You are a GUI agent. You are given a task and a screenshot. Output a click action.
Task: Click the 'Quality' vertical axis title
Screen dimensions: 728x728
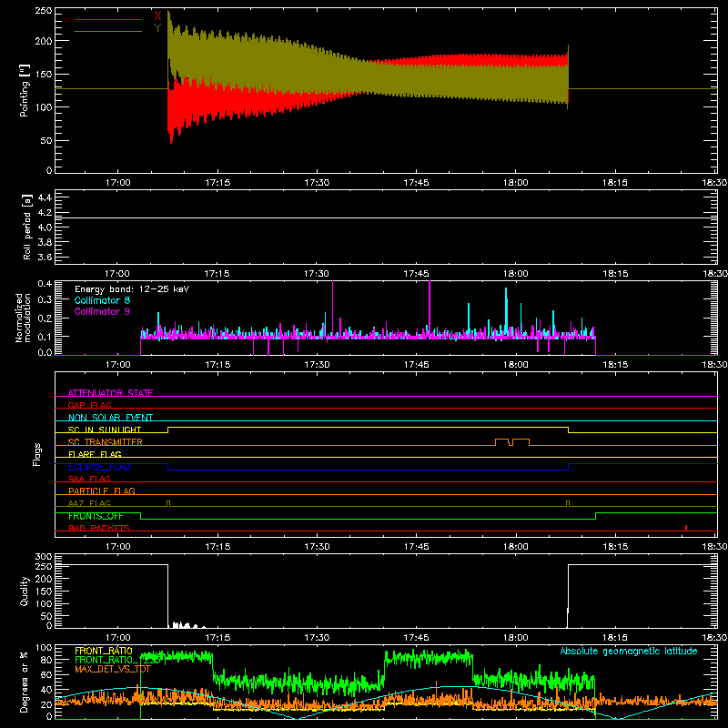[25, 591]
